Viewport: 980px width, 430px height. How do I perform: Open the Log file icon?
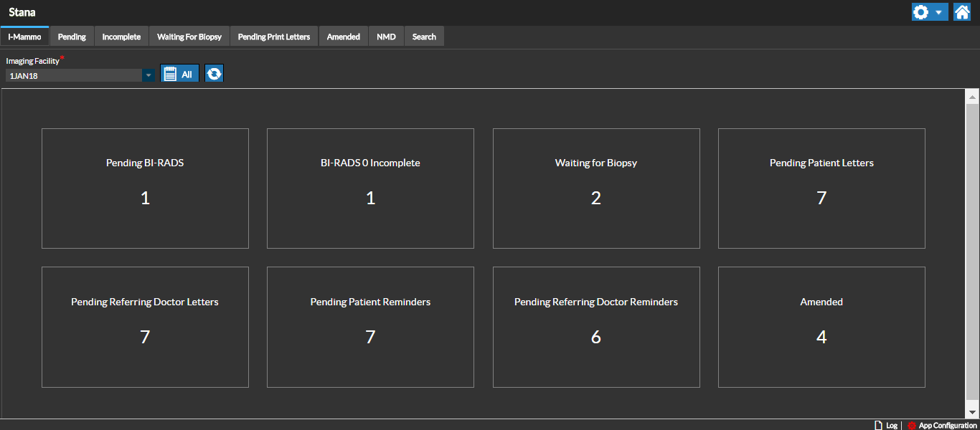pyautogui.click(x=879, y=425)
